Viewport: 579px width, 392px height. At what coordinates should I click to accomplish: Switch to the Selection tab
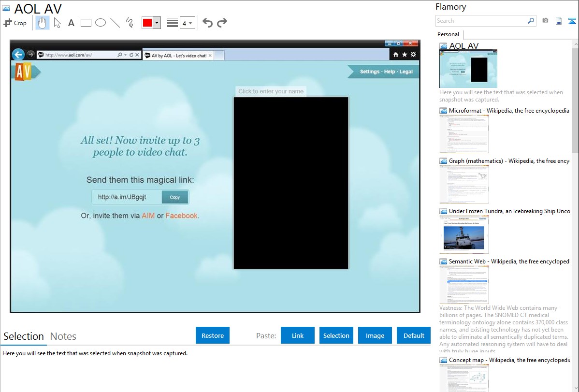24,336
